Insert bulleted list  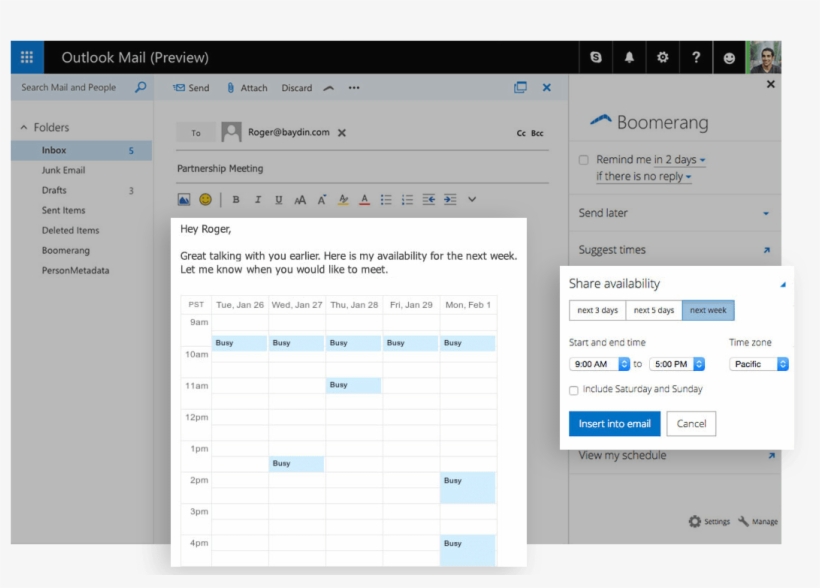tap(386, 199)
